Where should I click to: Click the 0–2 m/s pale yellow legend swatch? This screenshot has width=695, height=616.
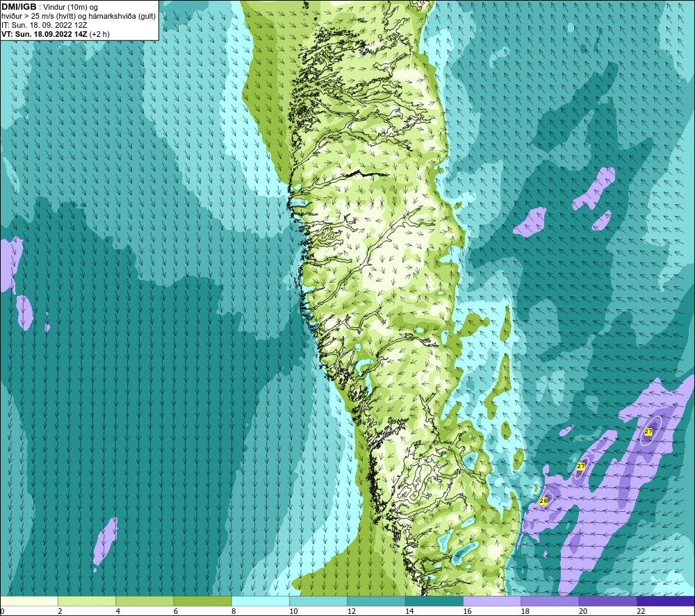pyautogui.click(x=29, y=601)
